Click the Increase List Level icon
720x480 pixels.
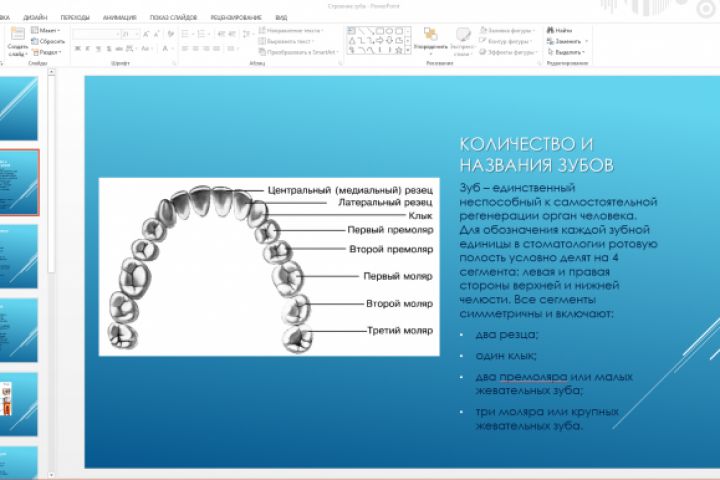[x=232, y=34]
